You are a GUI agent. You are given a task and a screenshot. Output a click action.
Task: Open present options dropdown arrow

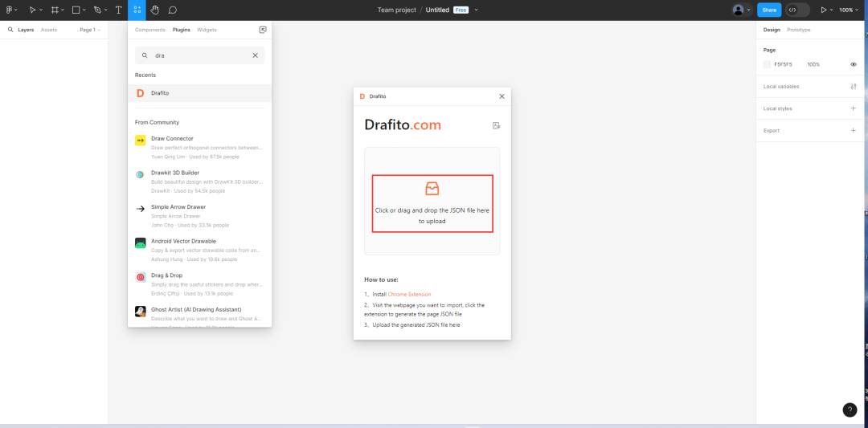tap(832, 10)
